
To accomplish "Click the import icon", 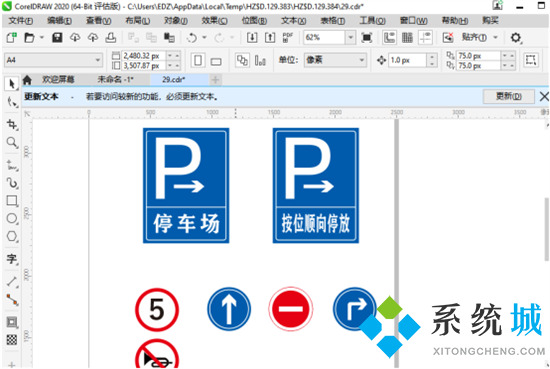I will coord(252,37).
